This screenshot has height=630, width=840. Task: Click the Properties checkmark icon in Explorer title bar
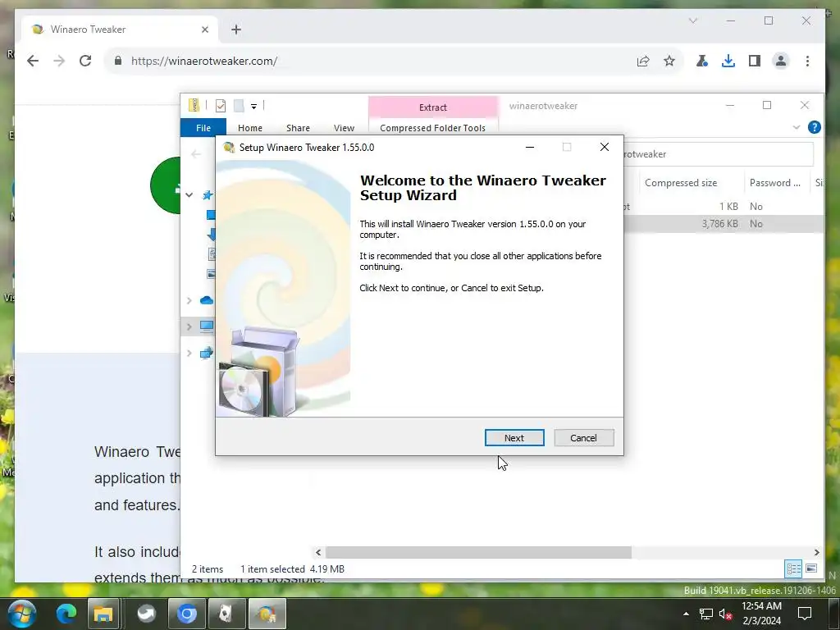[x=220, y=106]
